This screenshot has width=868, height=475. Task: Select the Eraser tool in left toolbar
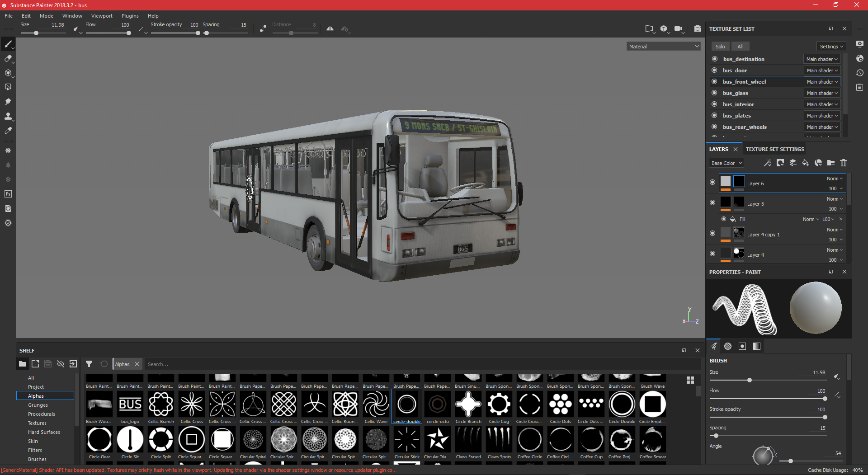tap(8, 58)
